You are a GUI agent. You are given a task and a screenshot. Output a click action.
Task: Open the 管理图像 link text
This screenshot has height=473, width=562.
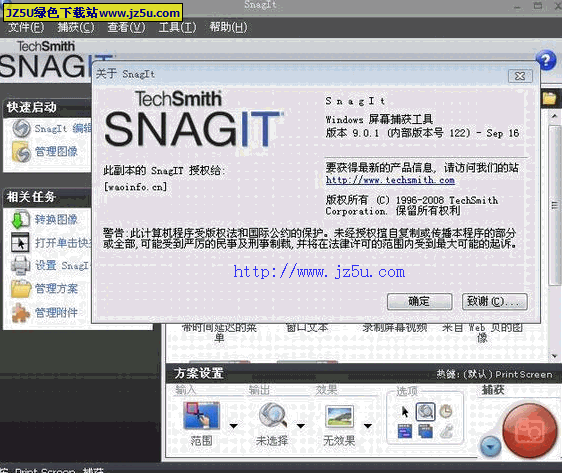click(x=56, y=152)
